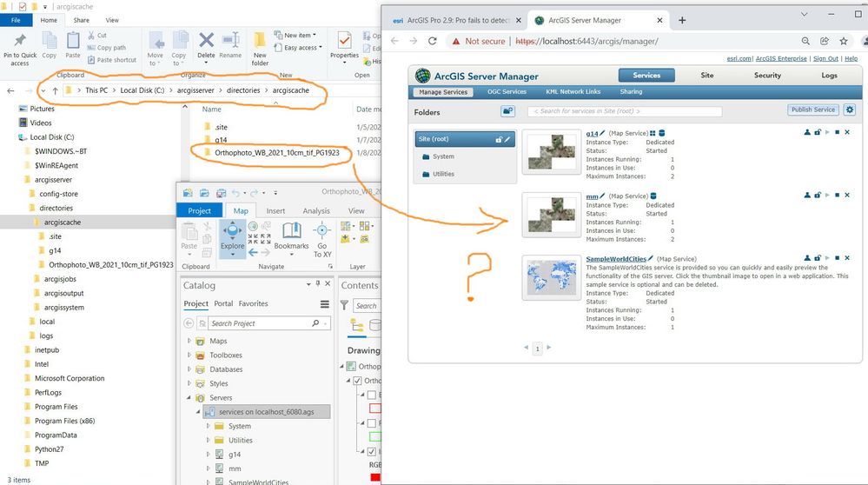
Task: Click the green outline symbol in Contents
Action: 374,437
